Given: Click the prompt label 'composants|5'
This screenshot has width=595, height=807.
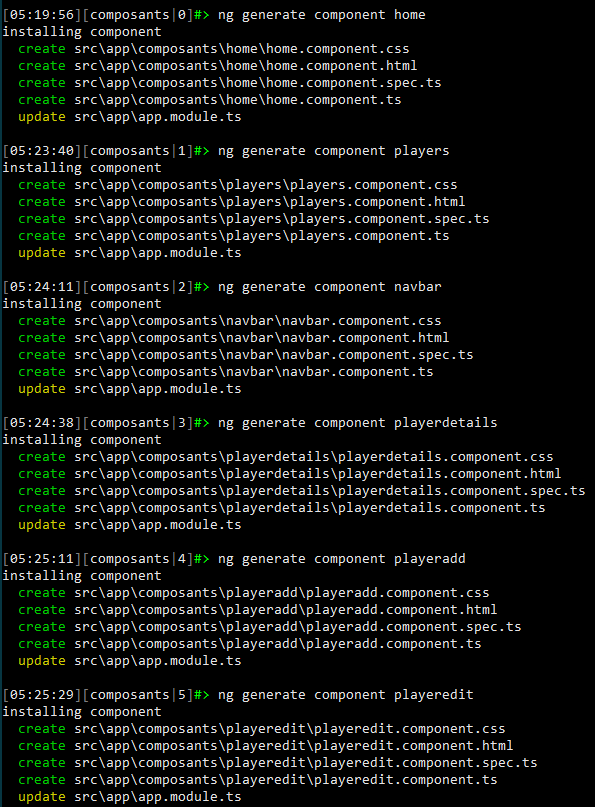Looking at the screenshot, I should click(x=138, y=694).
